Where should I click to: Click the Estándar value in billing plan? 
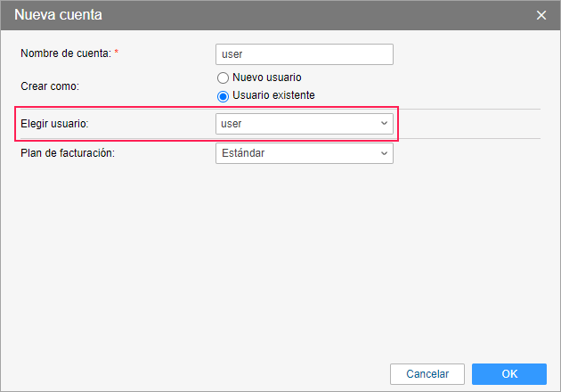(x=243, y=153)
